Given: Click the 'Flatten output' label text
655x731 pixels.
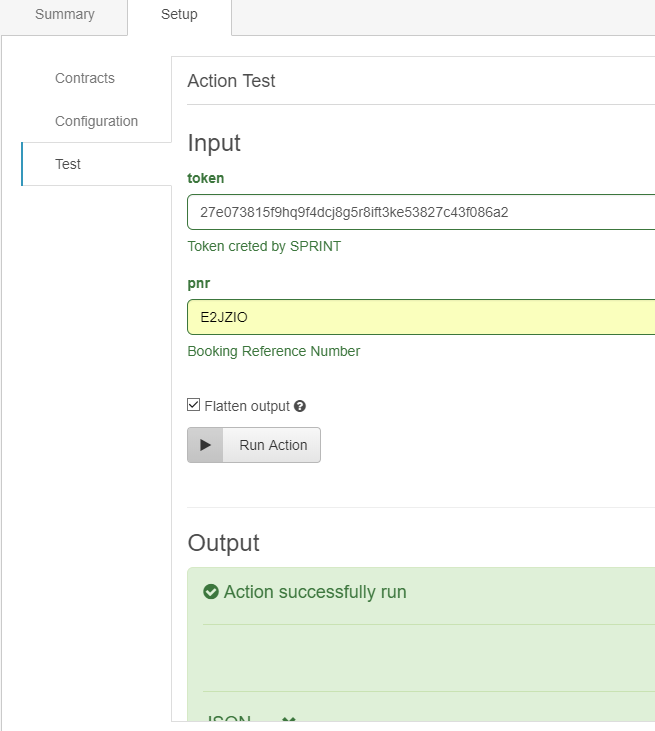Looking at the screenshot, I should 247,406.
